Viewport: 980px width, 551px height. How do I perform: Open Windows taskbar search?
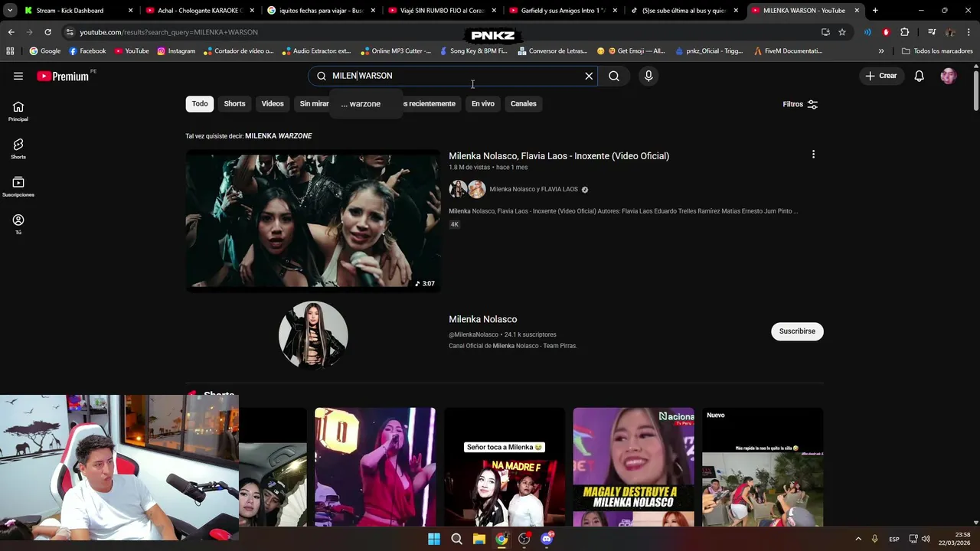coord(456,539)
